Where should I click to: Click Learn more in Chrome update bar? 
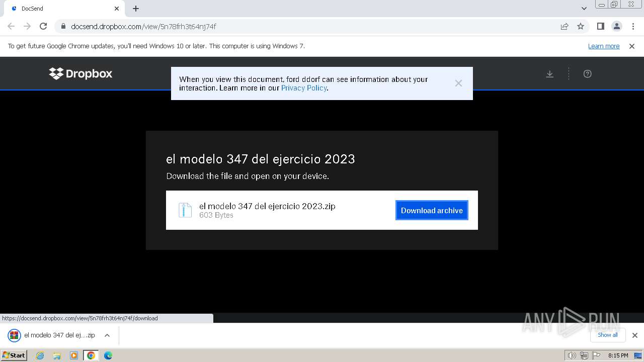(604, 46)
